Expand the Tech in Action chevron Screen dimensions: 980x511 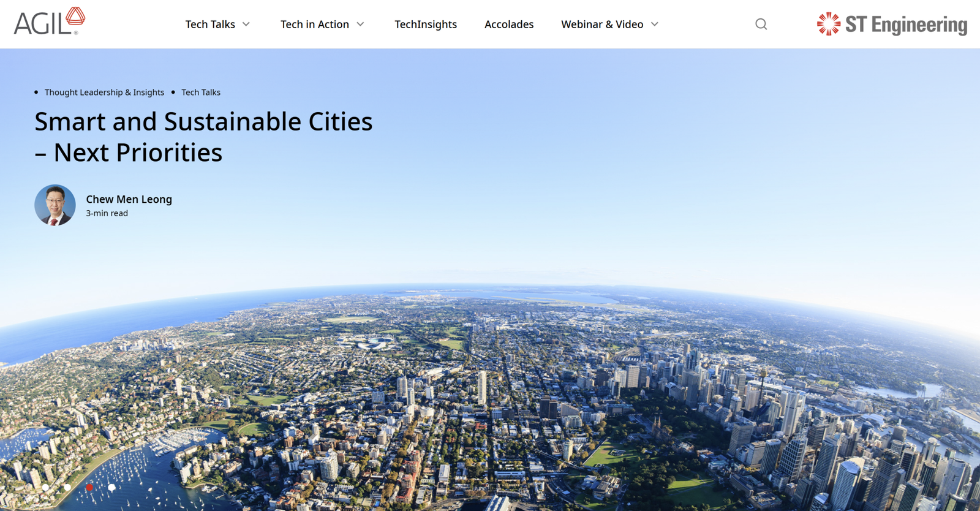(360, 25)
